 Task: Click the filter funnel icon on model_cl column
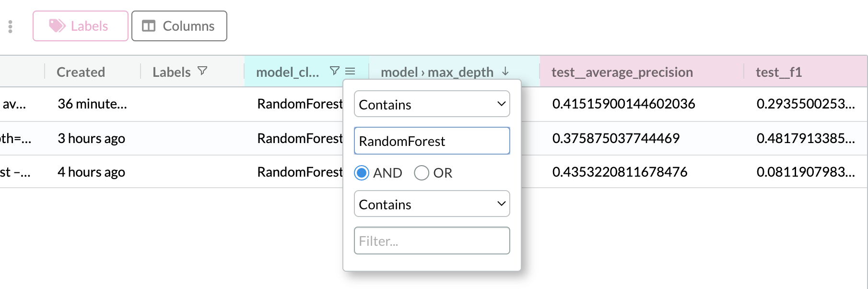click(x=335, y=71)
